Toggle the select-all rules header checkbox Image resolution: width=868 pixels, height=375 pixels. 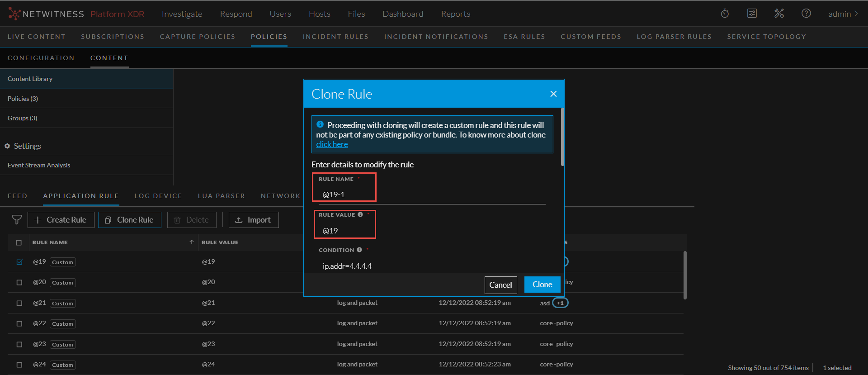pyautogui.click(x=19, y=242)
